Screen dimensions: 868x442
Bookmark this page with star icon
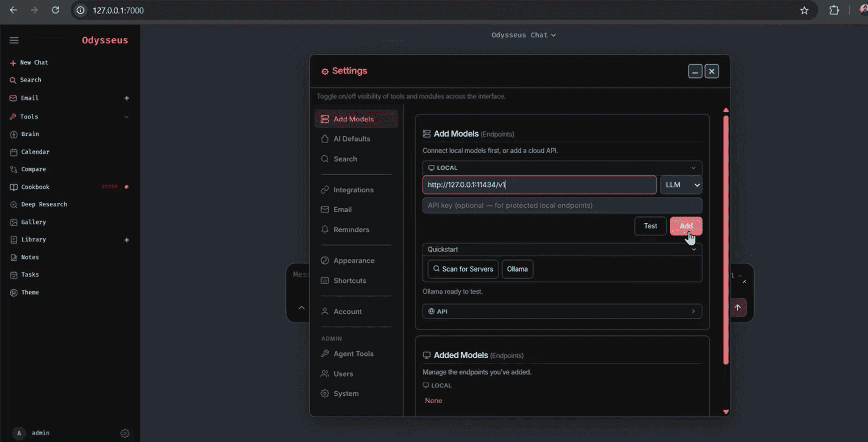pyautogui.click(x=804, y=10)
